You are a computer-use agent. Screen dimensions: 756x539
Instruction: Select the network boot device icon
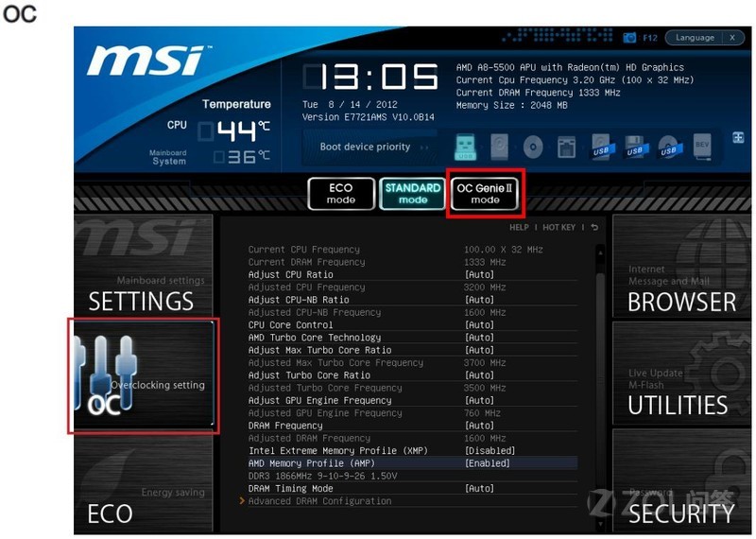566,147
